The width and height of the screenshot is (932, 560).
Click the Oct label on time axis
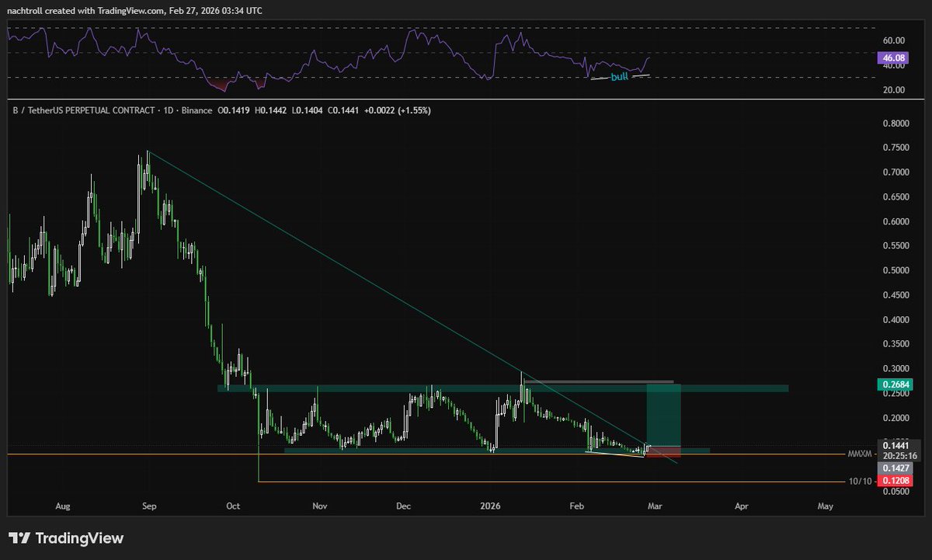click(233, 506)
